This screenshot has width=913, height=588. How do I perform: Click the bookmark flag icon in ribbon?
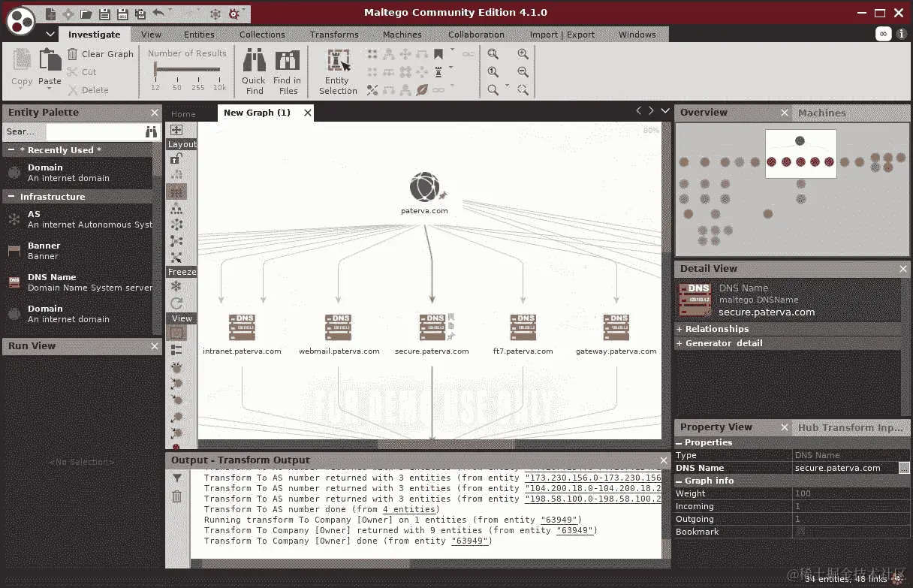tap(438, 54)
